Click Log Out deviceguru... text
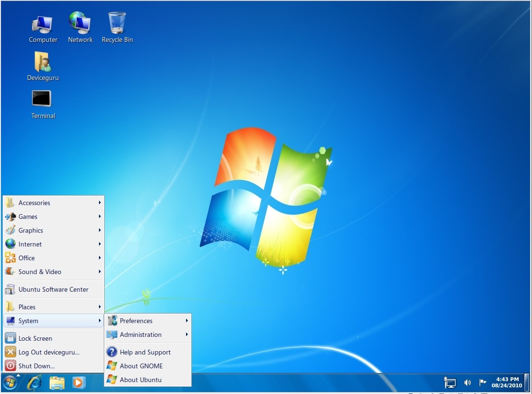Image resolution: width=532 pixels, height=394 pixels. pyautogui.click(x=49, y=352)
